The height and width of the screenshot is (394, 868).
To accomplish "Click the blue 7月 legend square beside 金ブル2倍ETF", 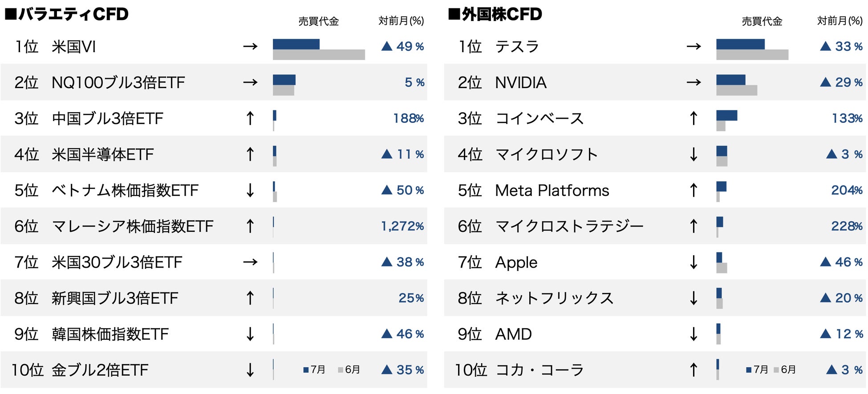I will point(306,370).
